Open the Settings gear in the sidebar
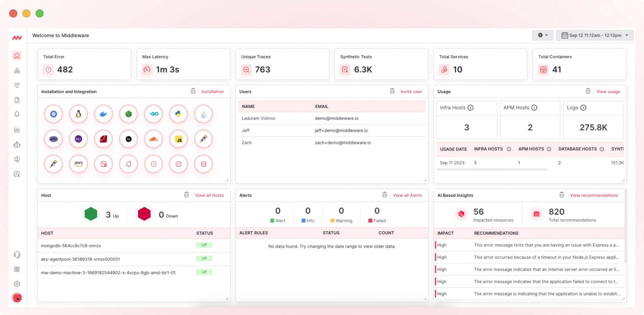 pyautogui.click(x=17, y=283)
